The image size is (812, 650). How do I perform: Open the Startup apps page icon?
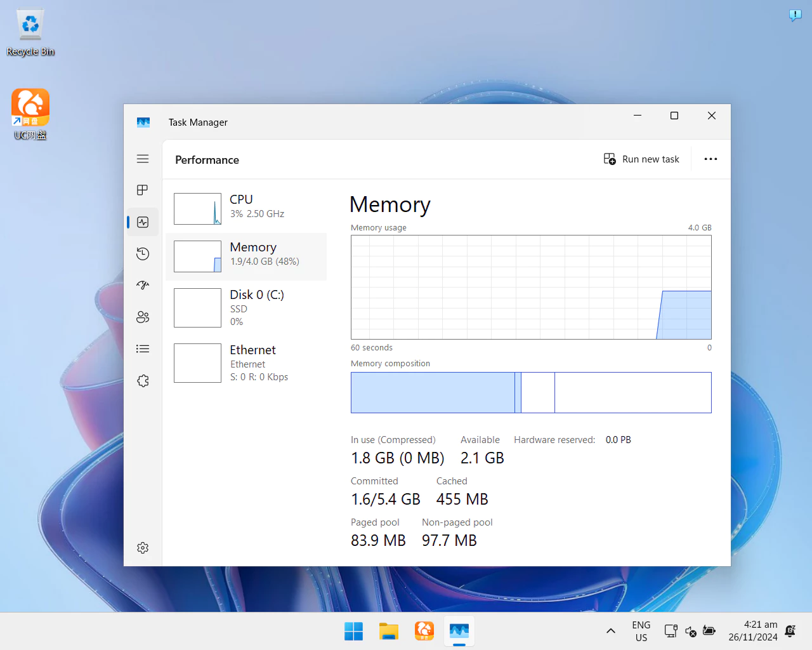[143, 285]
